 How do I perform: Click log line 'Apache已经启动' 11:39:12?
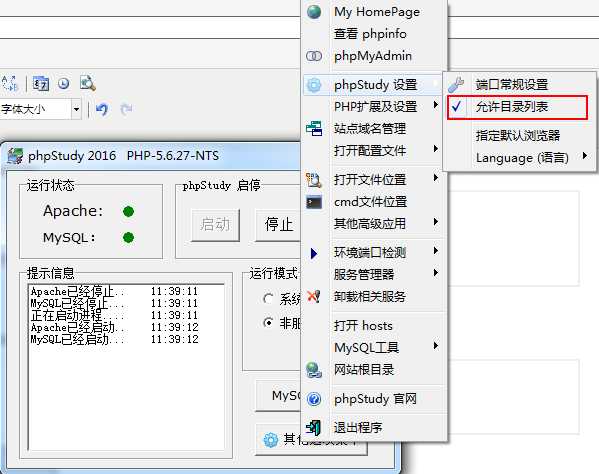tap(115, 327)
